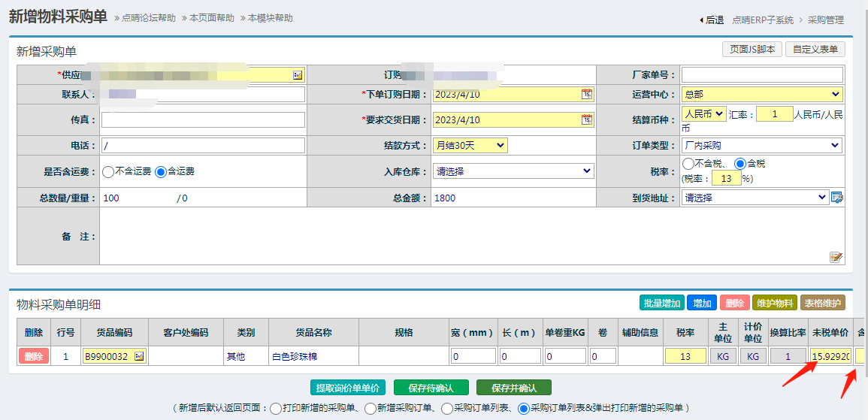
Task: Open the order date calendar picker
Action: pyautogui.click(x=587, y=95)
